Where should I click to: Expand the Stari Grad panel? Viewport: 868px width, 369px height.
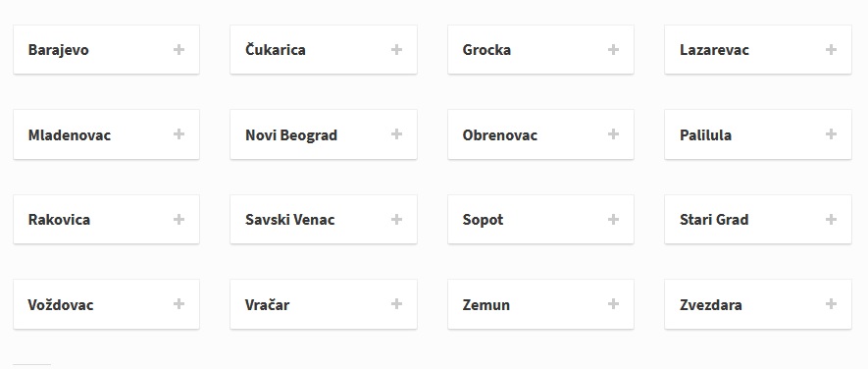tap(758, 220)
